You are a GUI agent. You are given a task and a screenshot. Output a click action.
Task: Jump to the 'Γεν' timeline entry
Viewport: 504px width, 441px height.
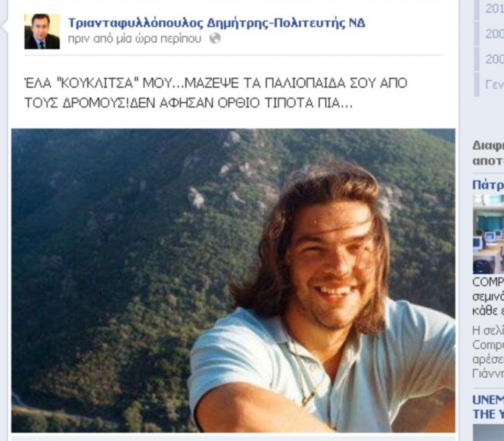tap(494, 85)
